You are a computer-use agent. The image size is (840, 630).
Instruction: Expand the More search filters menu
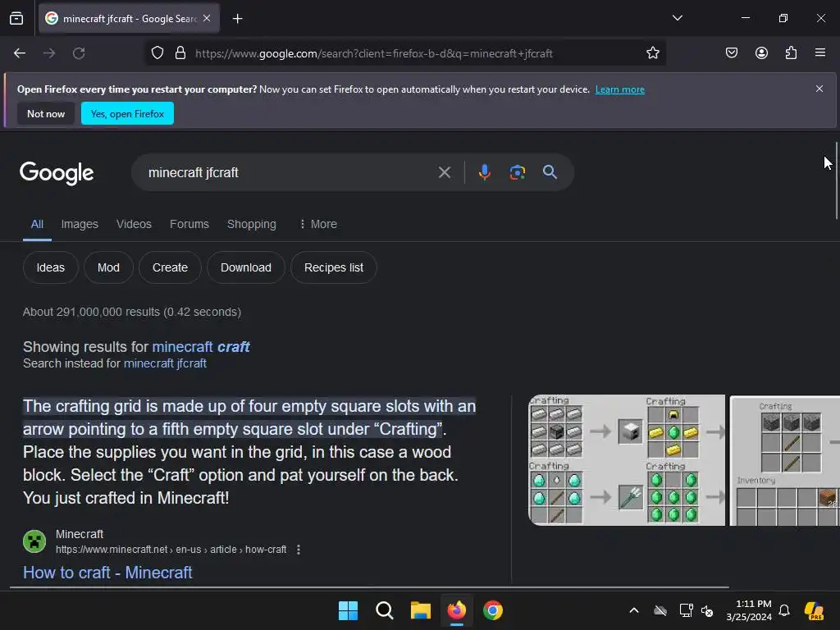(x=318, y=224)
